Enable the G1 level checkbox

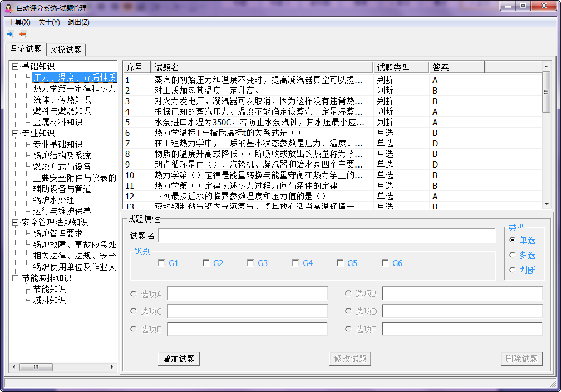coord(161,263)
